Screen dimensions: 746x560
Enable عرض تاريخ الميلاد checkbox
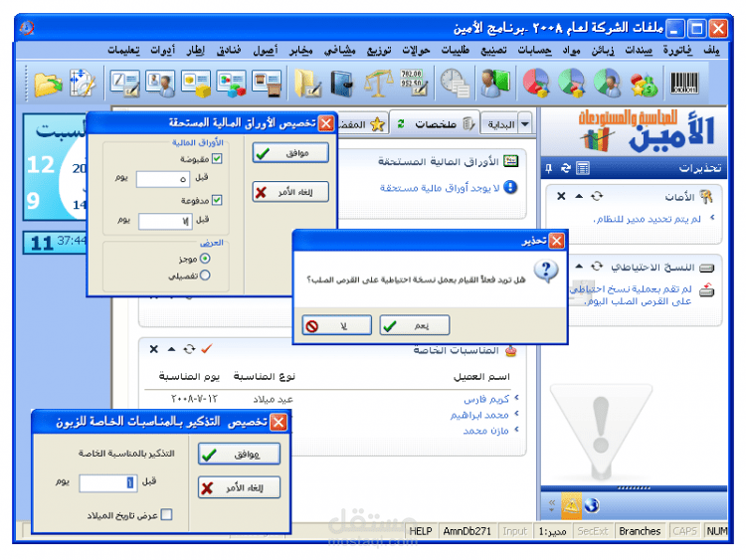pyautogui.click(x=166, y=515)
